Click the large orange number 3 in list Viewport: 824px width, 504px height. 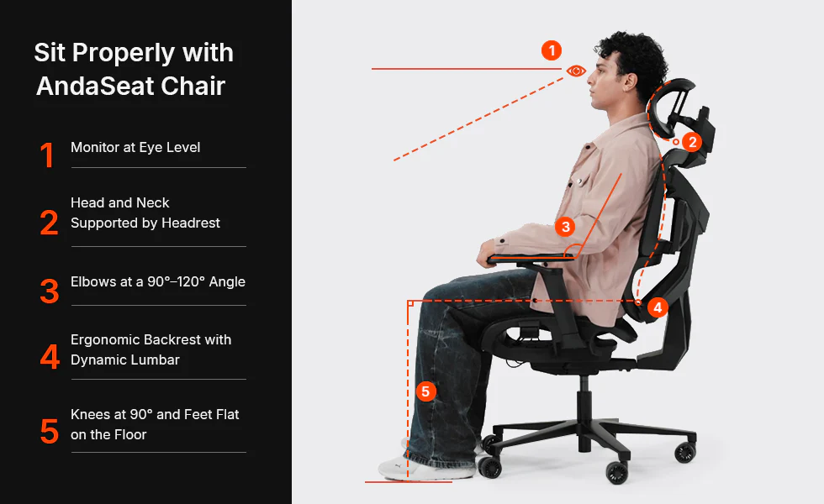(50, 291)
